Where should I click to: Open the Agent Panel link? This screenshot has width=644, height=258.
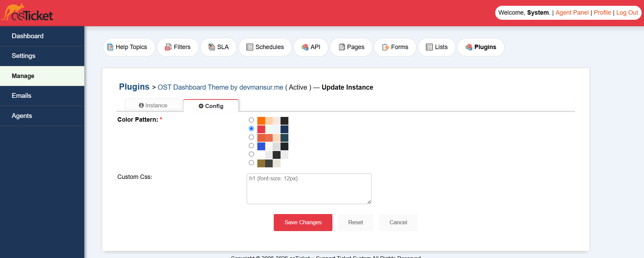click(572, 13)
